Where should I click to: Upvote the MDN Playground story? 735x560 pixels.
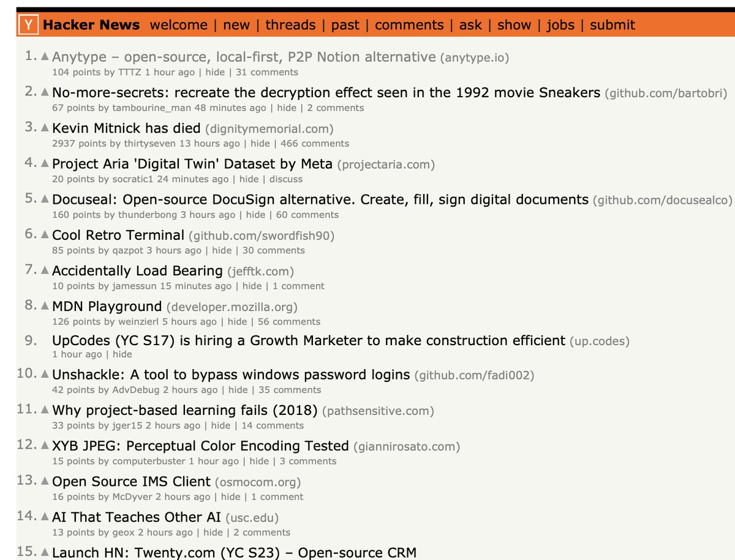[45, 306]
